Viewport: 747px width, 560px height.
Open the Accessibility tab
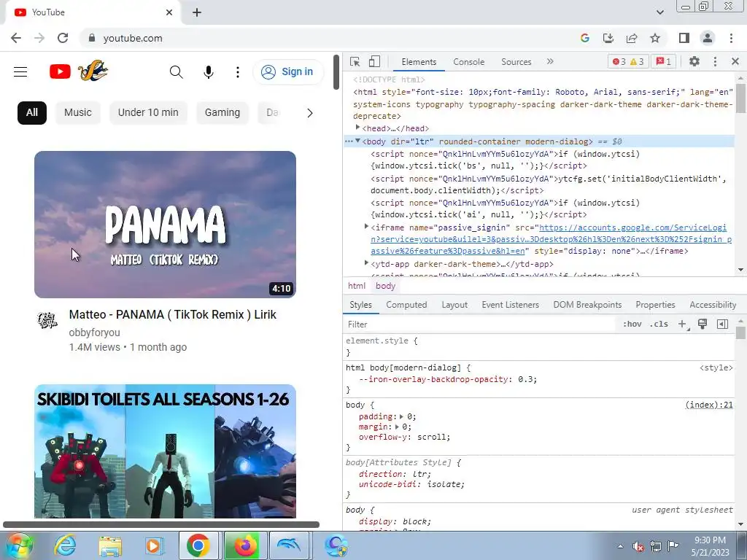click(713, 305)
